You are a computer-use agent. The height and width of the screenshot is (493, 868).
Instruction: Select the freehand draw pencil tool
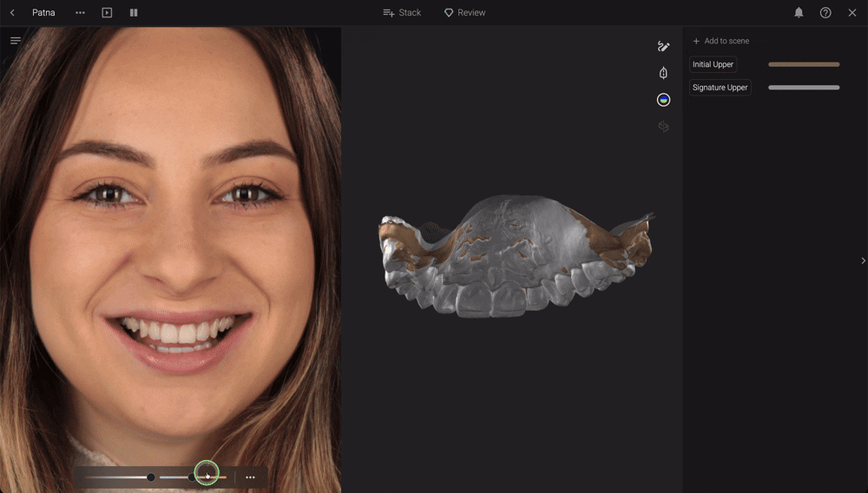point(663,47)
